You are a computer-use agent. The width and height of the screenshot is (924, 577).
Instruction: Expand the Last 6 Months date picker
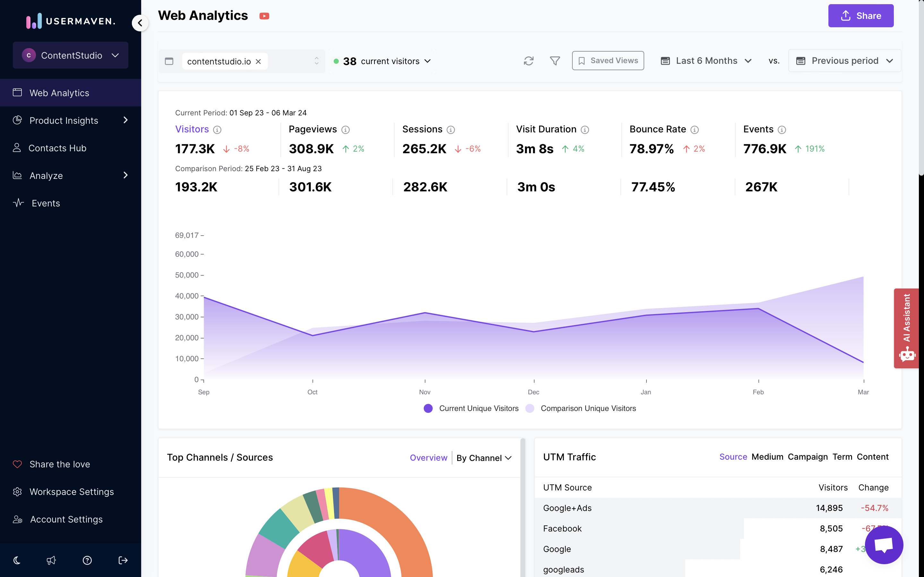pyautogui.click(x=706, y=61)
